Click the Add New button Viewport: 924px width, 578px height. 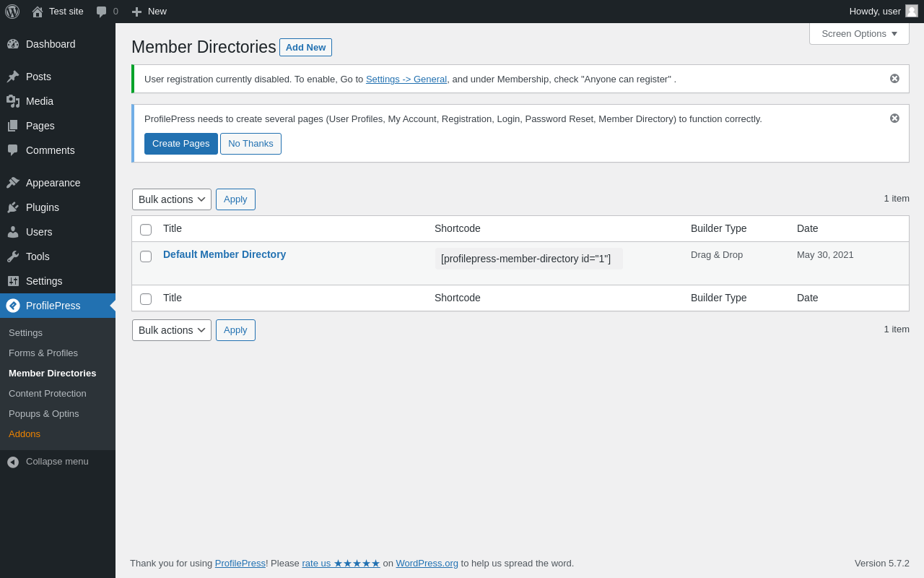pyautogui.click(x=305, y=48)
